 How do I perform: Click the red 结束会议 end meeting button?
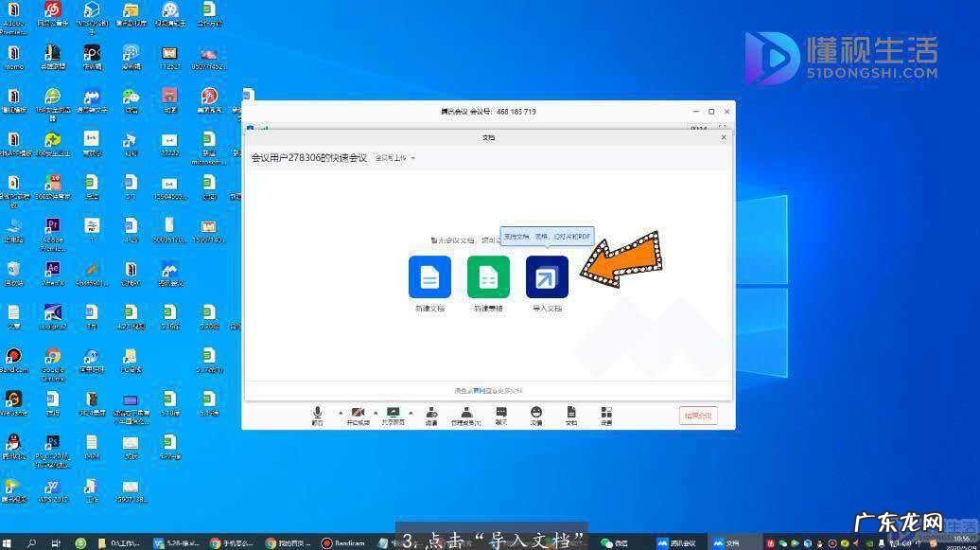pyautogui.click(x=698, y=416)
